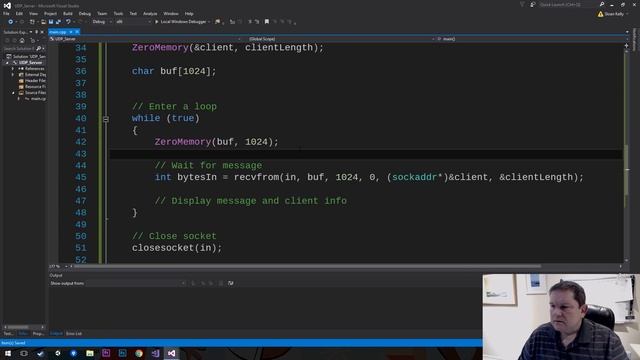Viewport: 640px width, 360px height.
Task: Open the editor zoom level dropdown
Action: pyautogui.click(x=58, y=267)
